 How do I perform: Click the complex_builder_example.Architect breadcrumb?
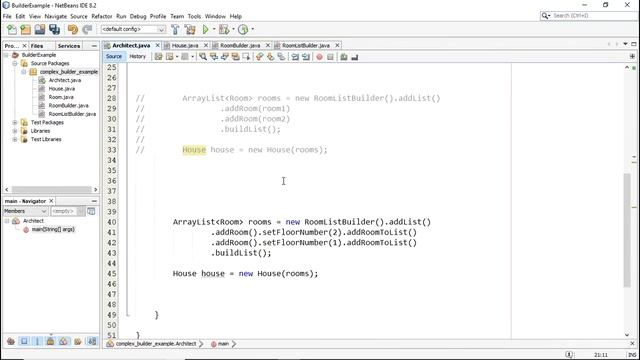[156, 344]
